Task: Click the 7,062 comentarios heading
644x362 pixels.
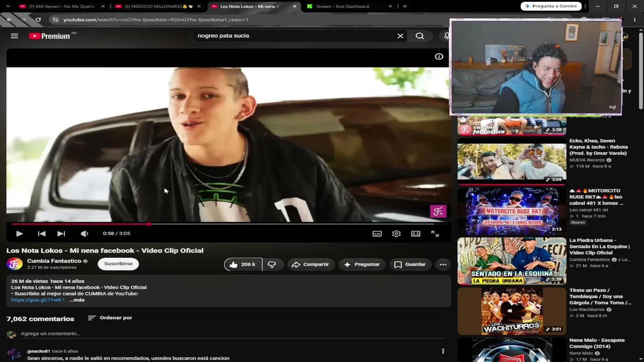Action: pos(40,319)
